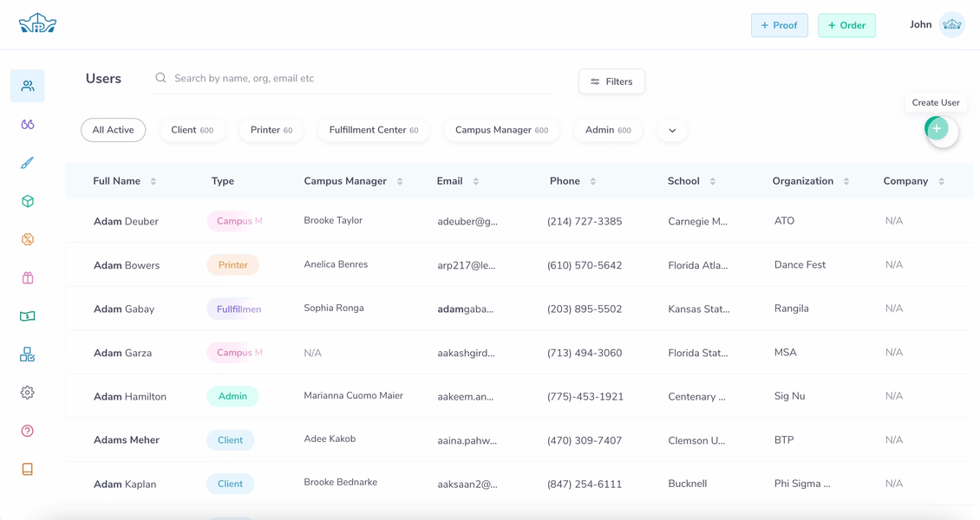Open the paintbrush tool in the sidebar

point(27,162)
